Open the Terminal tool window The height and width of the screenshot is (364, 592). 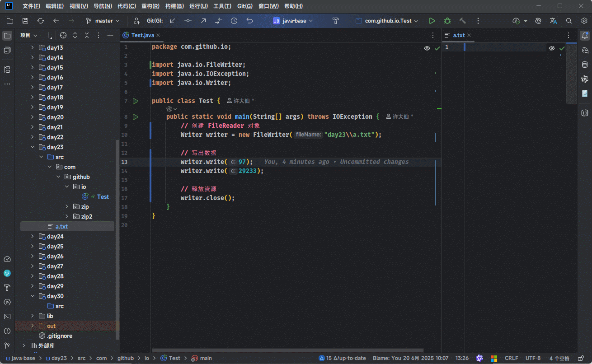(7, 317)
